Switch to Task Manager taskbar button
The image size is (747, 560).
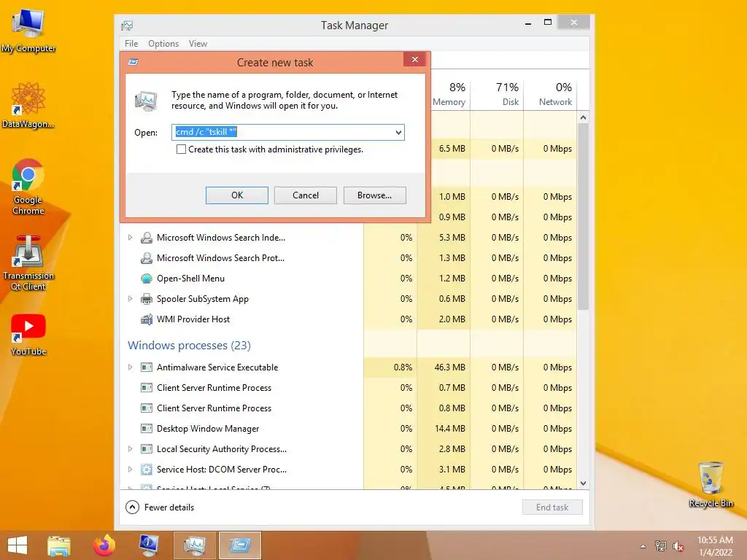[194, 545]
